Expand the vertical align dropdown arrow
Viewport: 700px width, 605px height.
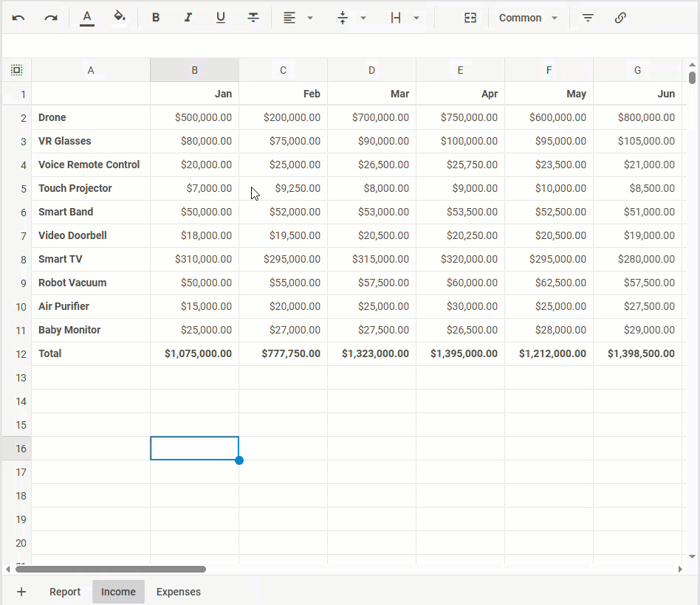(x=363, y=18)
